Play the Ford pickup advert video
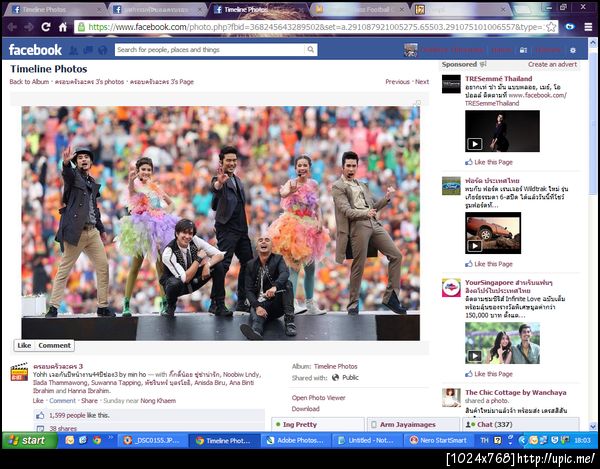The image size is (600, 469). click(x=493, y=233)
